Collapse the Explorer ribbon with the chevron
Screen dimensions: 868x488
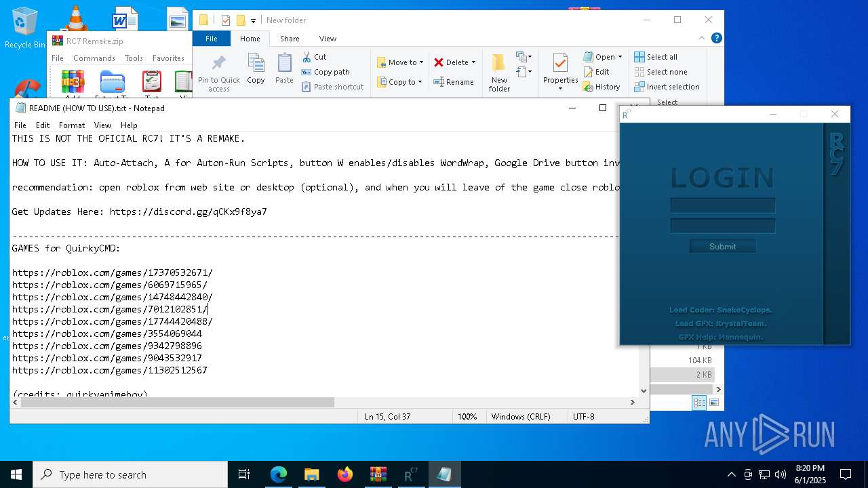coord(703,39)
